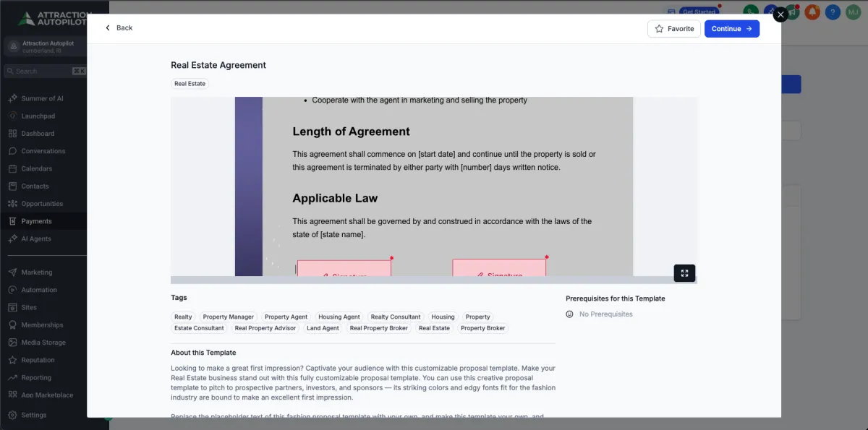The height and width of the screenshot is (430, 868).
Task: Select the Housing Agent tag
Action: point(339,317)
